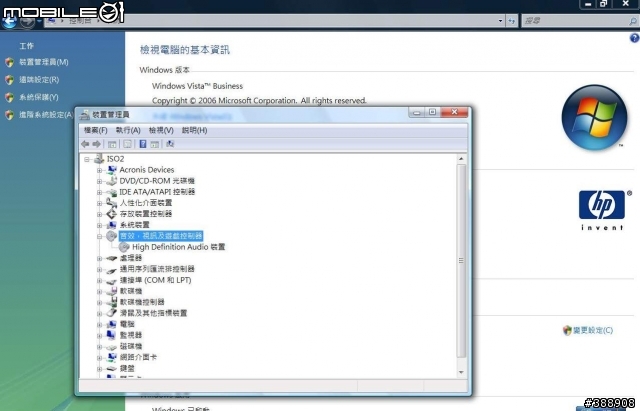This screenshot has height=411, width=640.
Task: Collapse the ISO2 root node
Action: click(87, 159)
